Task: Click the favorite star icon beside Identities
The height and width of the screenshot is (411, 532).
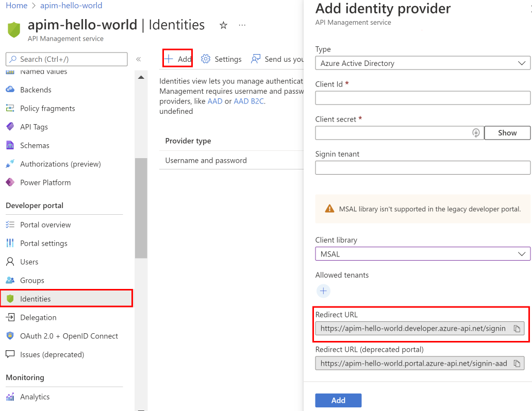Action: (223, 25)
